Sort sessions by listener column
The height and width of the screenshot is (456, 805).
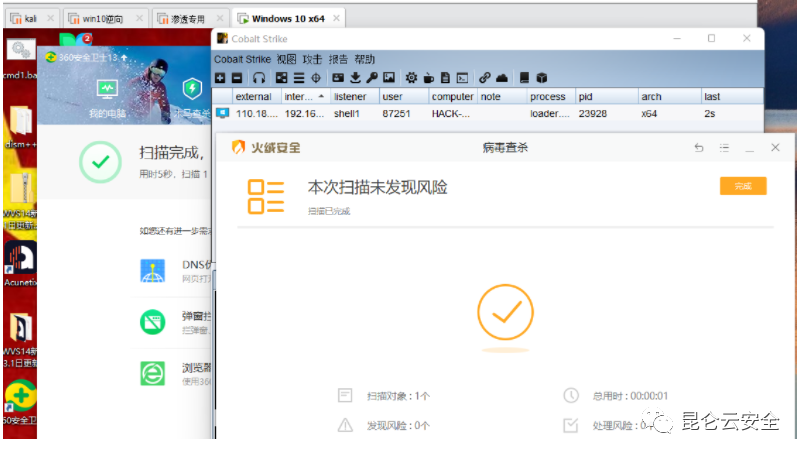coord(354,97)
